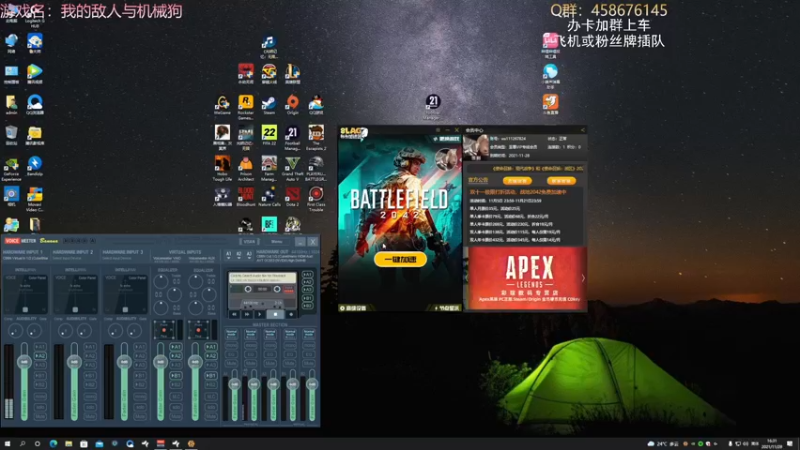This screenshot has width=800, height=450.
Task: Click the first orange button beside 官方公告
Action: pos(517,181)
